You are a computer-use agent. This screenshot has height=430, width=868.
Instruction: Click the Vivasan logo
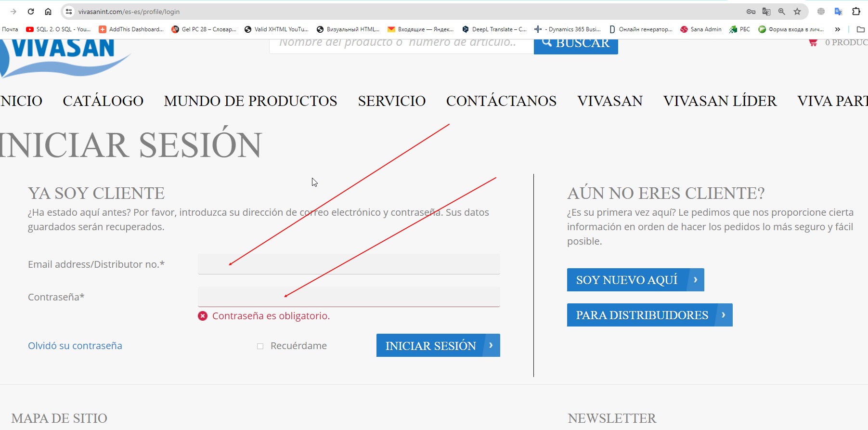point(65,58)
